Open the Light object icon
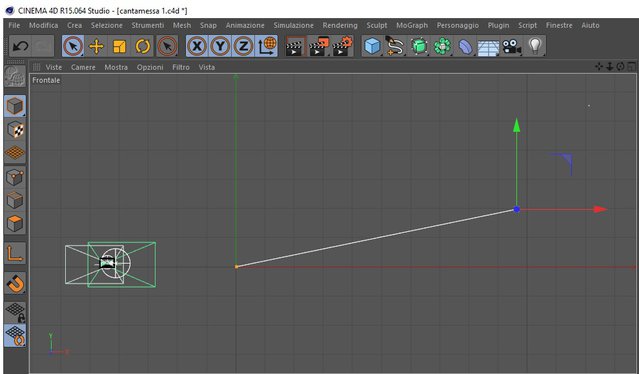This screenshot has height=374, width=639. pyautogui.click(x=535, y=46)
